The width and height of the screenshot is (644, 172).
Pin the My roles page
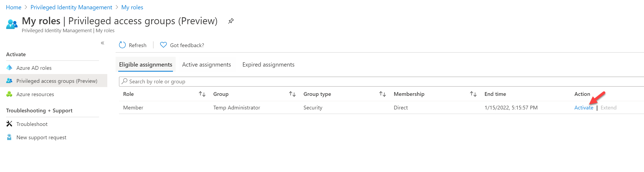[x=231, y=21]
